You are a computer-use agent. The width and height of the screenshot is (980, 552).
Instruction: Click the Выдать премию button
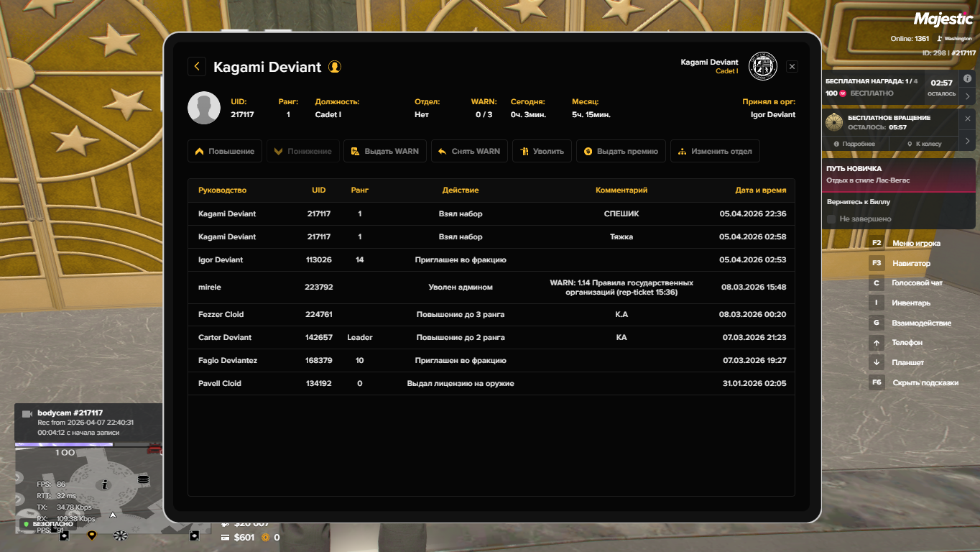point(621,152)
